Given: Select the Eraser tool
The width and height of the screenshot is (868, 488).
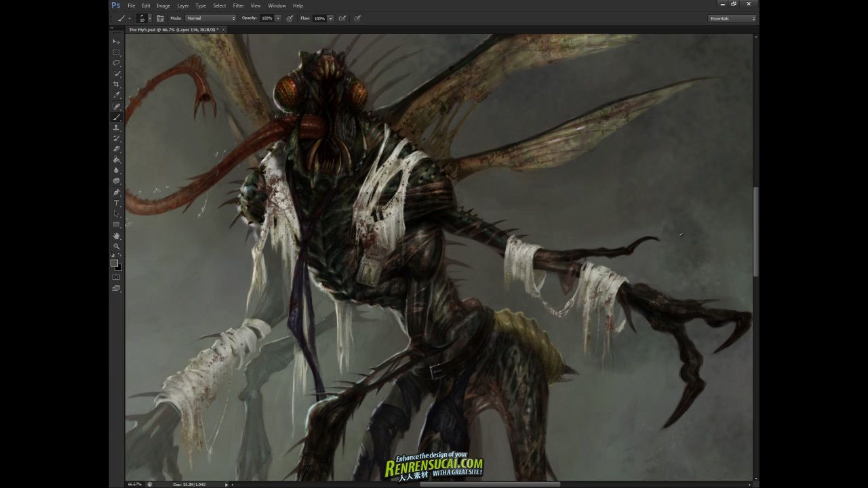Looking at the screenshot, I should pyautogui.click(x=117, y=149).
